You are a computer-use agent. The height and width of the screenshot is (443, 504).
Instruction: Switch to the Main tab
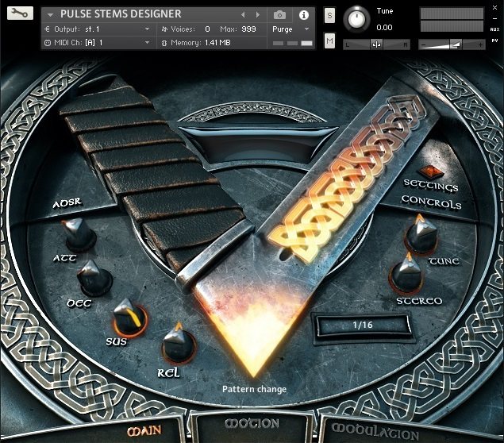point(144,430)
